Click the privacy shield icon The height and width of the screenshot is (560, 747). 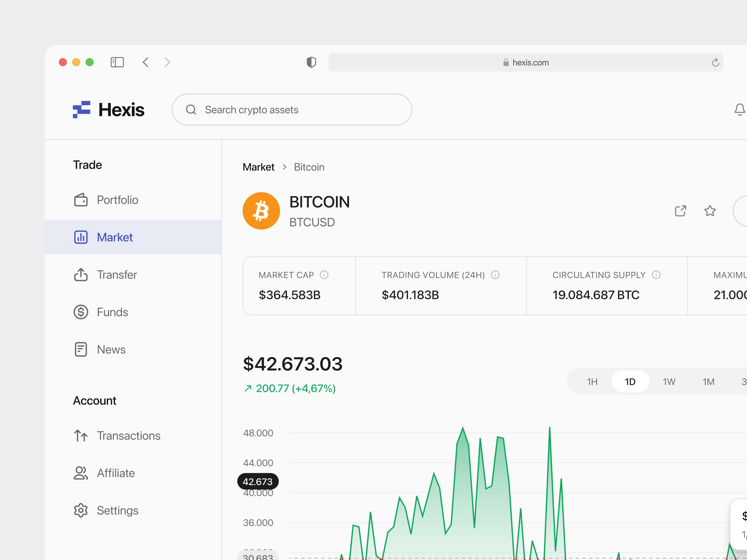[x=311, y=62]
